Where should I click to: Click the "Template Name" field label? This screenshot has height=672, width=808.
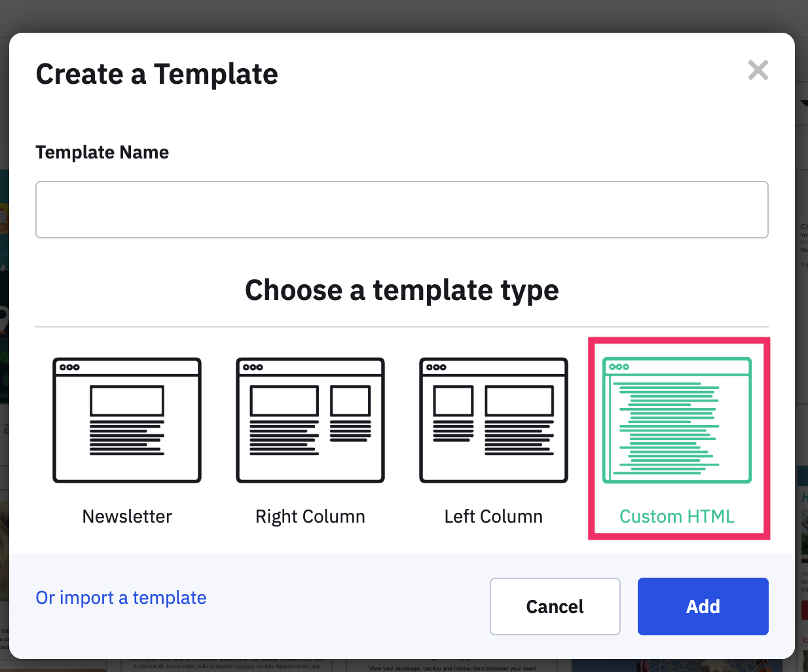(102, 152)
